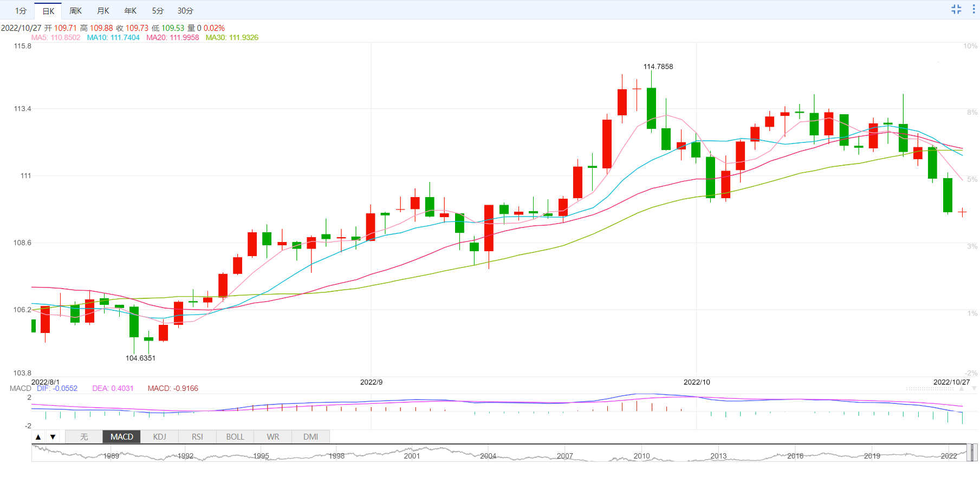
Task: Click the exit fullscreen icon
Action: [956, 9]
